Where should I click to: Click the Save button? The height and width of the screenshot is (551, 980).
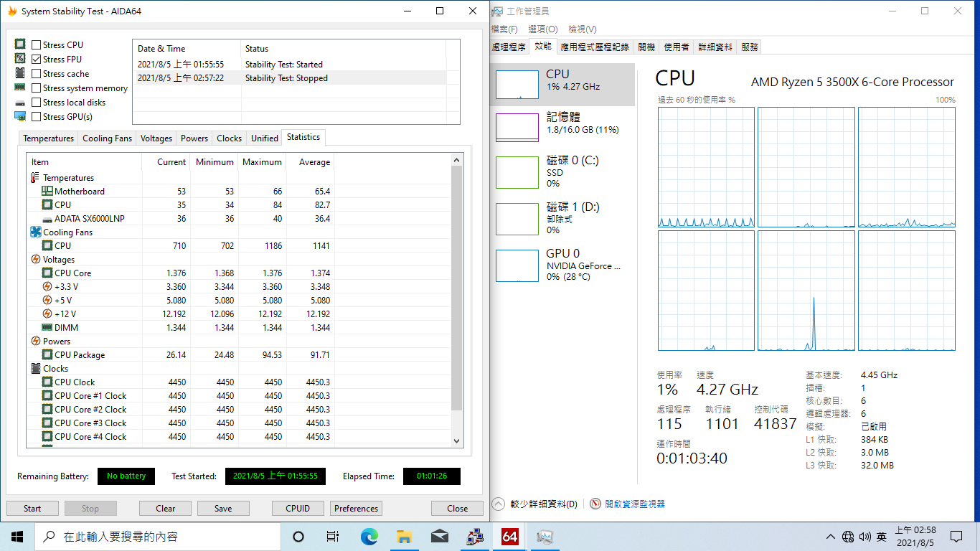(223, 508)
